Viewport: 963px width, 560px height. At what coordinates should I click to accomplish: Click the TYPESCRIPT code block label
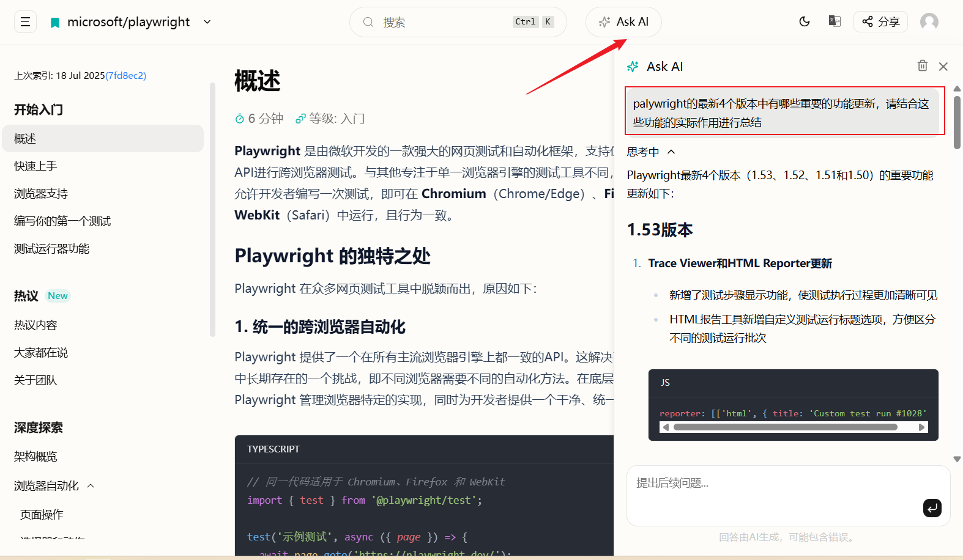coord(273,449)
